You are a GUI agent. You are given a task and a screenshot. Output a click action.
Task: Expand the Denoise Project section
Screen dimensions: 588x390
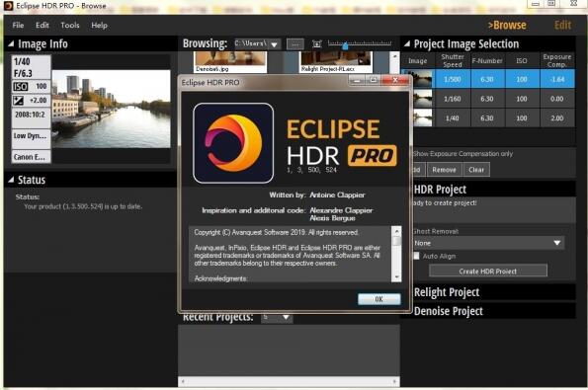(449, 311)
